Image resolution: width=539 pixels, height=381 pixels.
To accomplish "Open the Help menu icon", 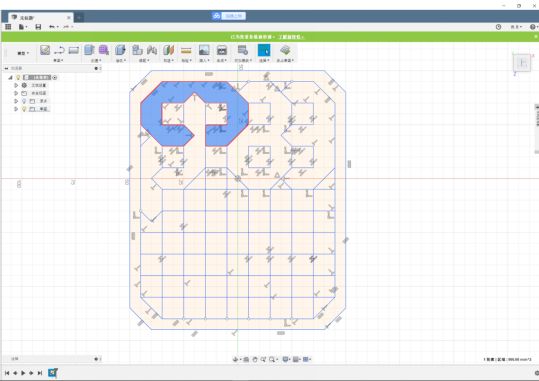I will [533, 26].
